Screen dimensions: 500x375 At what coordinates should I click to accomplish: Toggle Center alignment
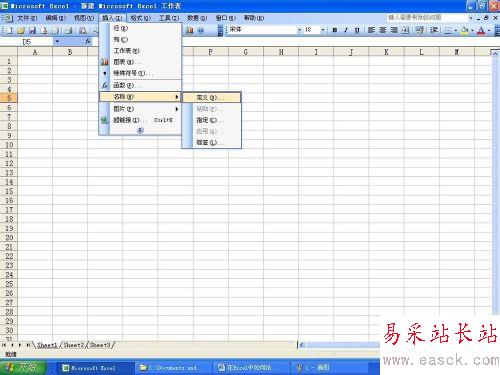click(383, 30)
